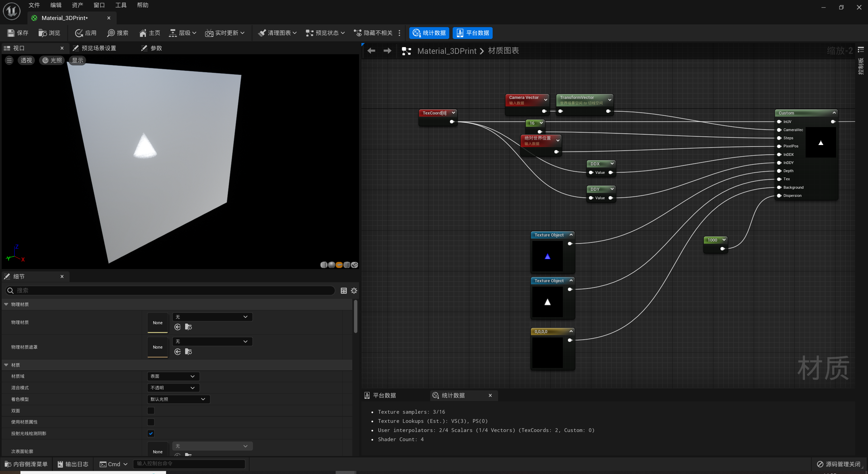This screenshot has height=474, width=868.
Task: Open details panel settings gear
Action: [354, 291]
